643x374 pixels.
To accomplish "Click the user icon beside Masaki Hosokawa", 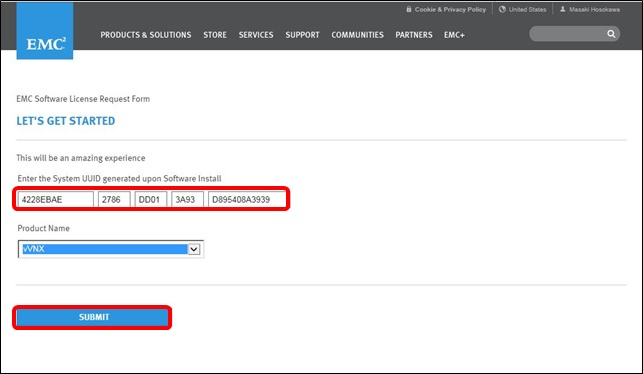I will [x=563, y=9].
